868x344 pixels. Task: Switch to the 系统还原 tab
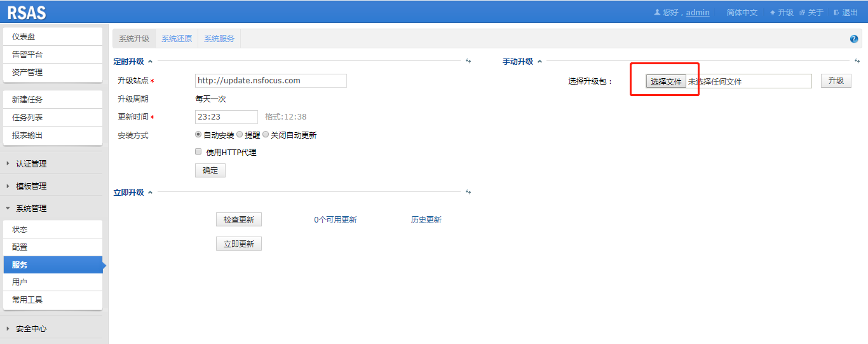[x=176, y=39]
